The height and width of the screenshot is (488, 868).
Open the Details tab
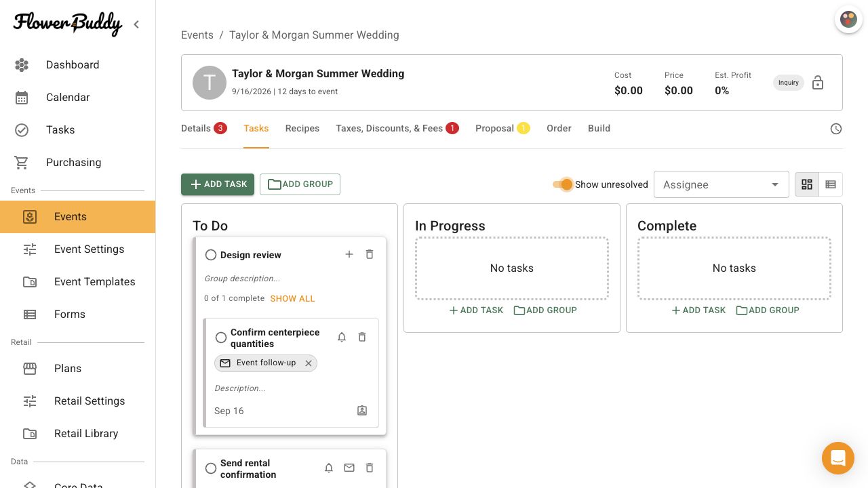[203, 128]
